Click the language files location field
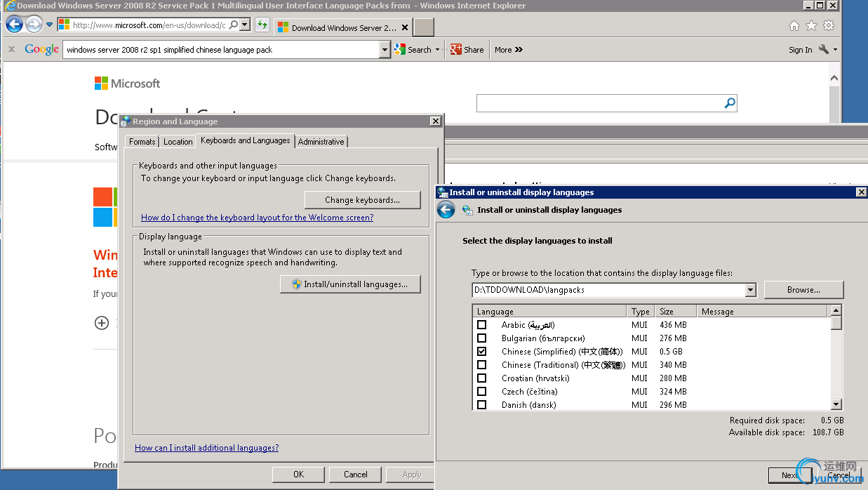 [608, 290]
